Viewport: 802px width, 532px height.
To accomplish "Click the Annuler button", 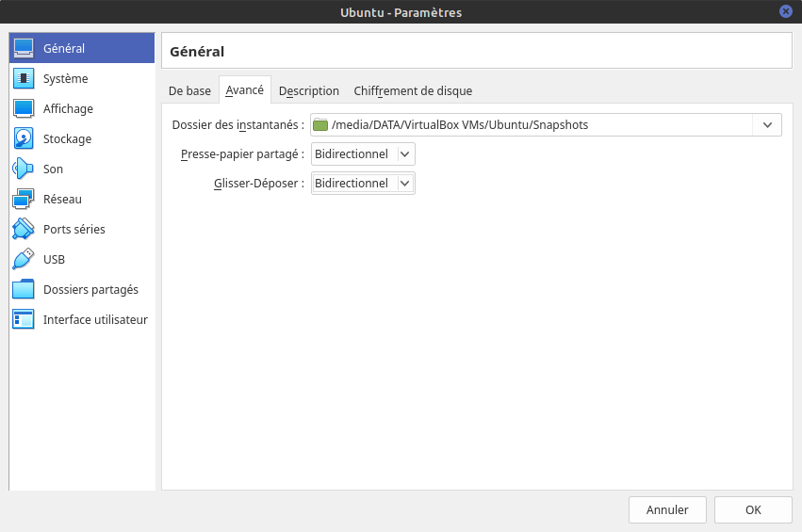I will coord(667,509).
